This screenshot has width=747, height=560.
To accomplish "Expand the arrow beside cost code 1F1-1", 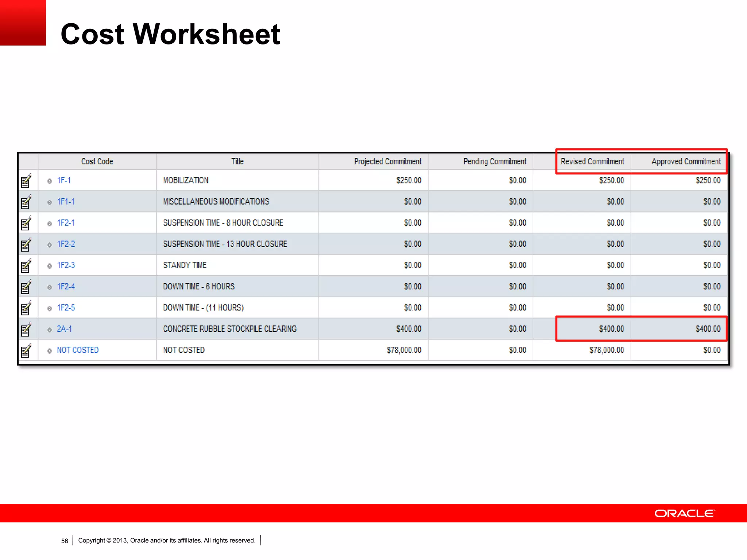I will click(x=50, y=202).
